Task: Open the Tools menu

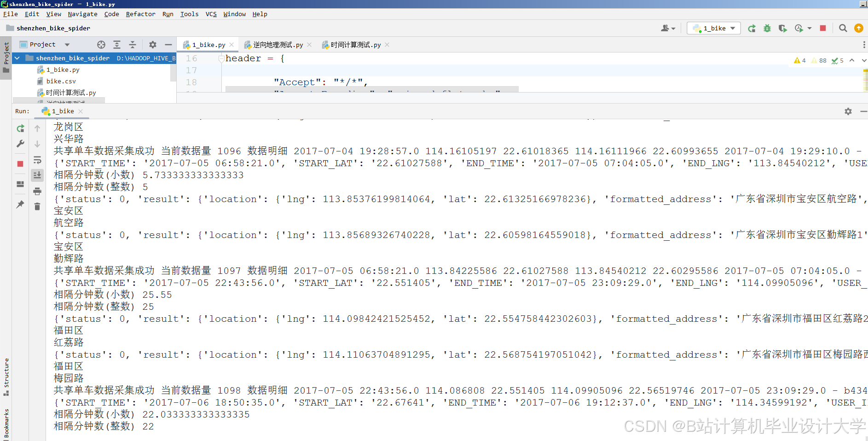Action: coord(189,14)
